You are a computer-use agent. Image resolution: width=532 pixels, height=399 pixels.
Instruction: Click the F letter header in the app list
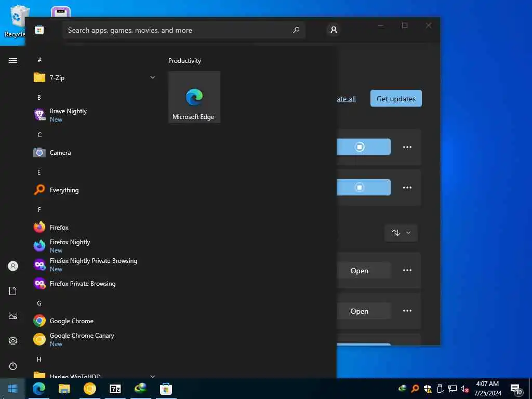[x=39, y=210]
